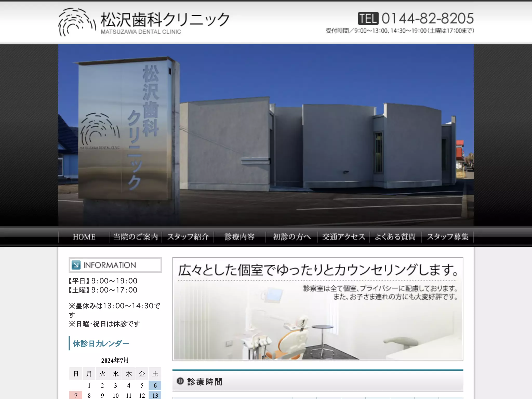Click the ※日曜・祝日は休診です note
The image size is (532, 399).
point(104,324)
